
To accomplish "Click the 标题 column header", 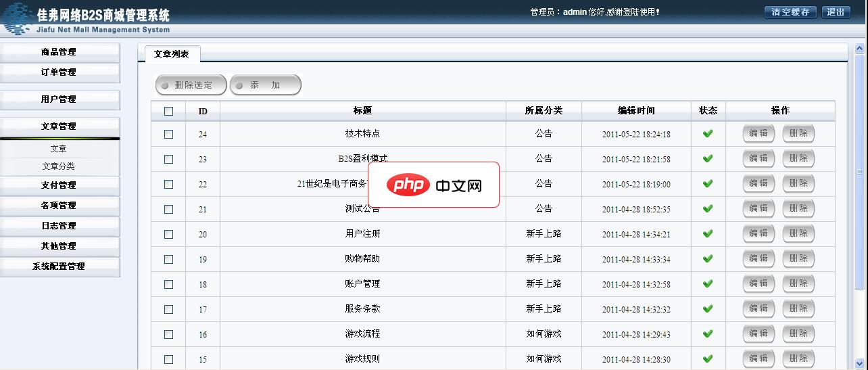I will pyautogui.click(x=362, y=111).
